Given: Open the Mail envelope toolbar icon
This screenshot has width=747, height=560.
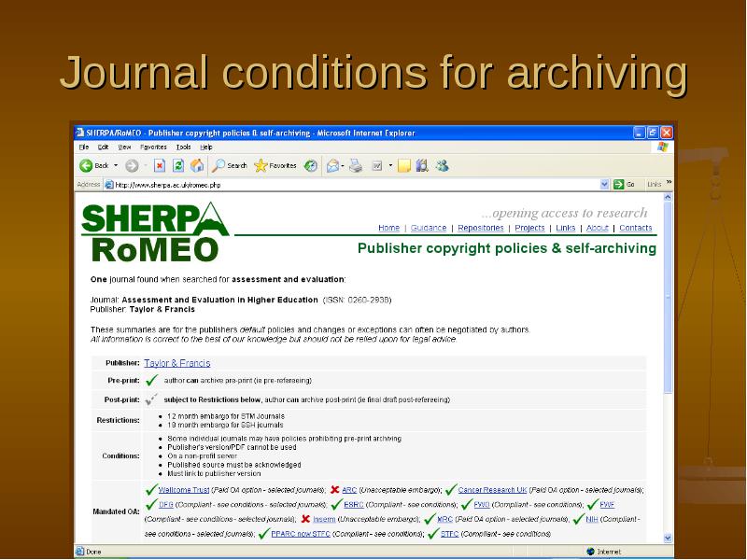Looking at the screenshot, I should tap(333, 166).
